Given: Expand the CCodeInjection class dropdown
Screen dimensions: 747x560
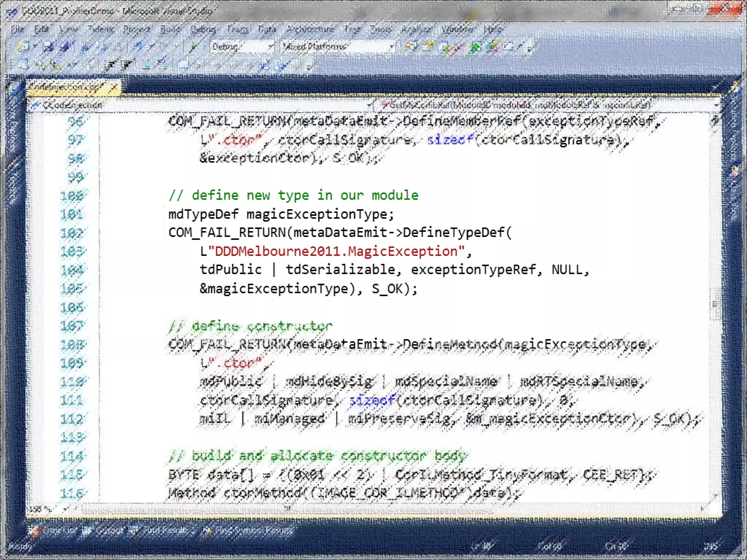Looking at the screenshot, I should tap(370, 105).
